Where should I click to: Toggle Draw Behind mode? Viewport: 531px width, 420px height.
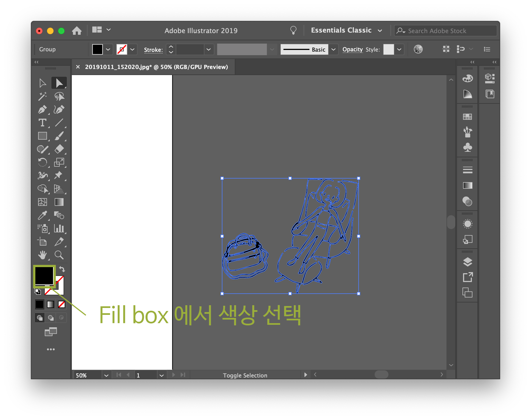tap(51, 318)
